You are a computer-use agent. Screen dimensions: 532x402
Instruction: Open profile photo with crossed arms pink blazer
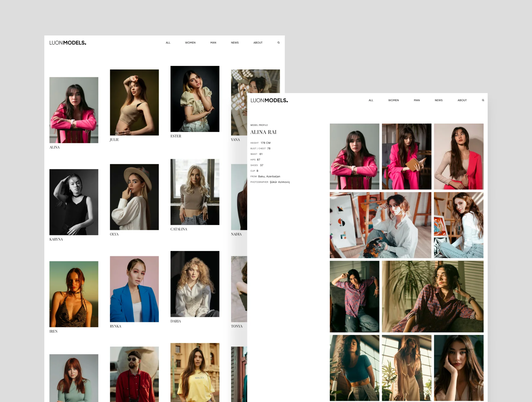click(355, 156)
